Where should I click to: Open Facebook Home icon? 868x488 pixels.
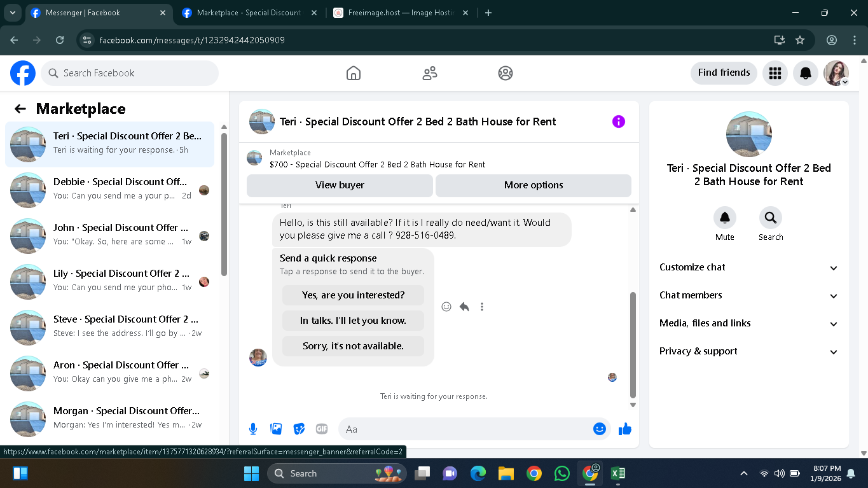coord(354,73)
